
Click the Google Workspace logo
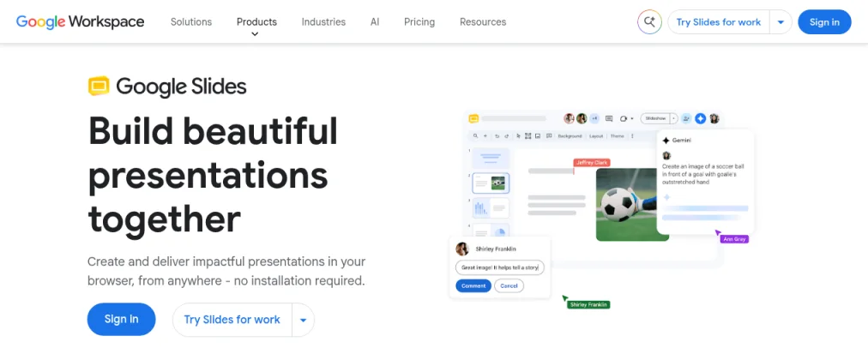coord(81,22)
